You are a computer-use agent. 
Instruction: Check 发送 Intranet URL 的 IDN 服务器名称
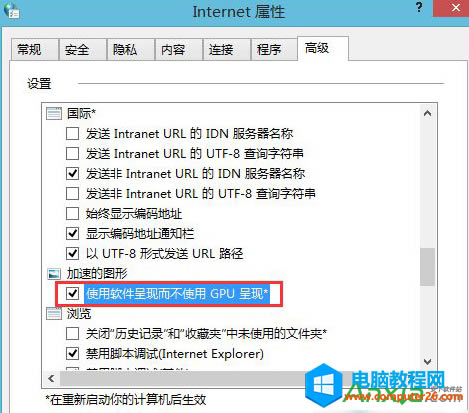click(73, 134)
